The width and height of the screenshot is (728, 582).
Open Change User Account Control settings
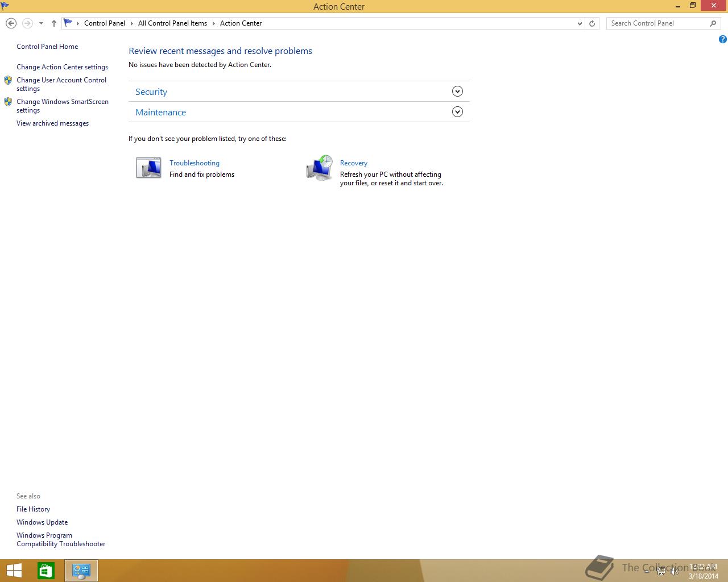61,84
